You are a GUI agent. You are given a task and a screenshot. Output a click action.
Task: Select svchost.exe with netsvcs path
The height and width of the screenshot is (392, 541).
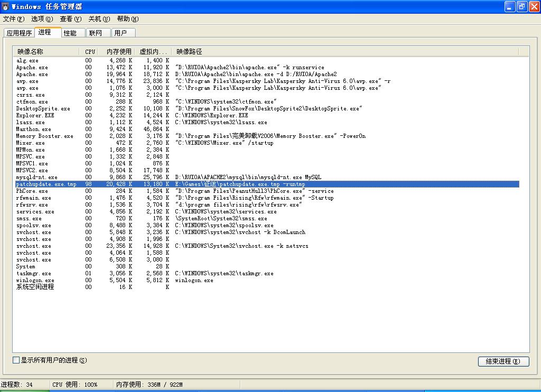click(267, 246)
